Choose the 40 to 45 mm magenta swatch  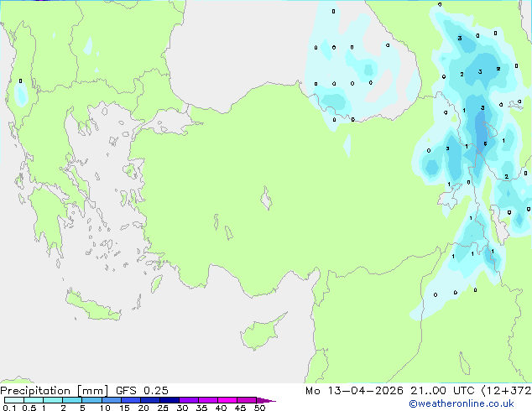pyautogui.click(x=227, y=400)
